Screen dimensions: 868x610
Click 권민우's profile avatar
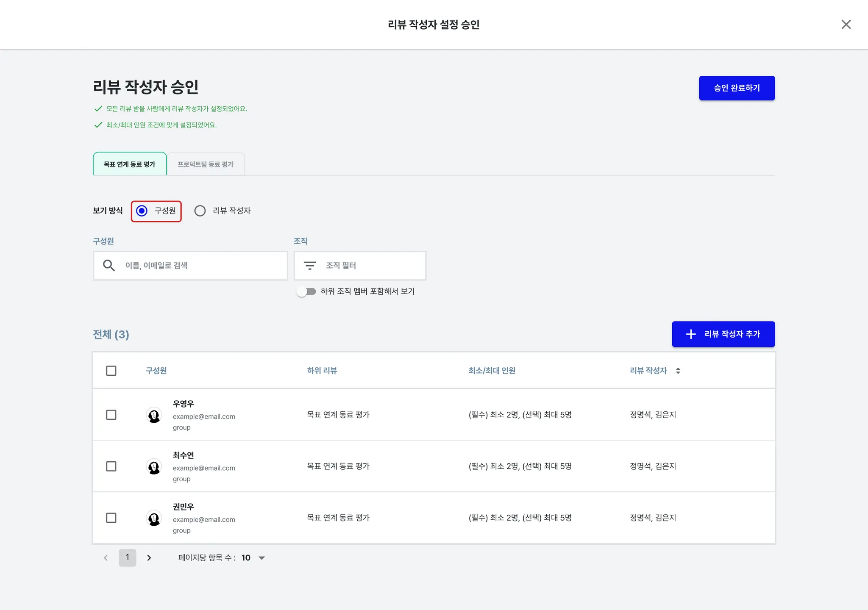tap(154, 518)
